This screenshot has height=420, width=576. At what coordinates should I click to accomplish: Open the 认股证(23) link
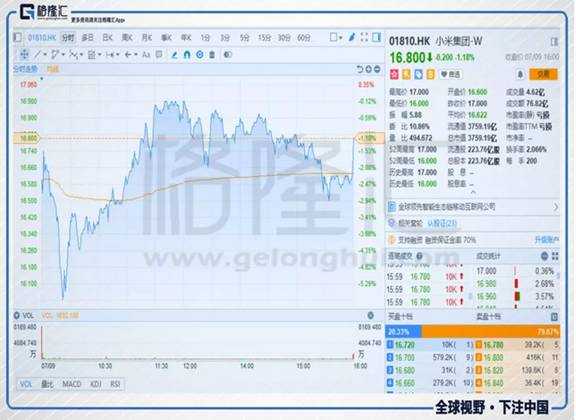[442, 223]
